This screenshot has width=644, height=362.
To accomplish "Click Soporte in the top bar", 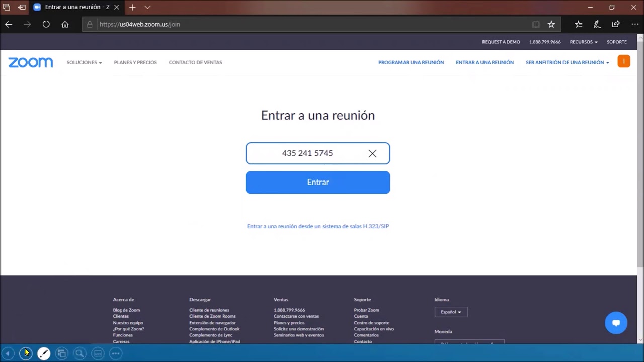I will (x=617, y=42).
